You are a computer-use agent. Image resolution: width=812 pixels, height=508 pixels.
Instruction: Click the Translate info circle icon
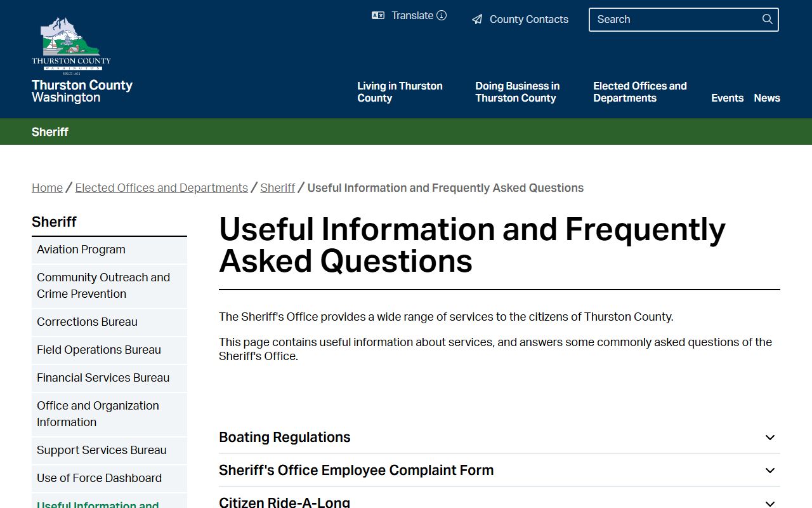pos(442,15)
